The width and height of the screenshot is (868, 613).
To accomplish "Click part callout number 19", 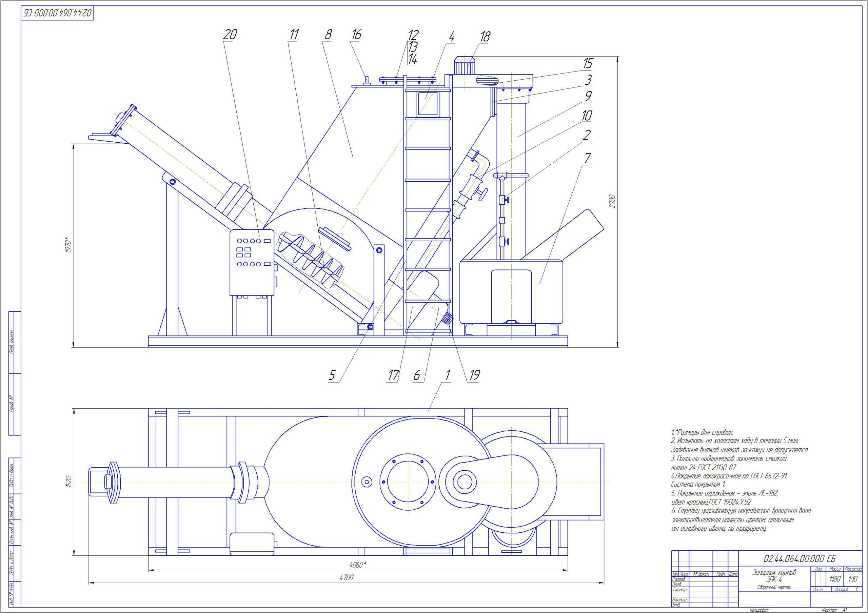I will pos(474,375).
